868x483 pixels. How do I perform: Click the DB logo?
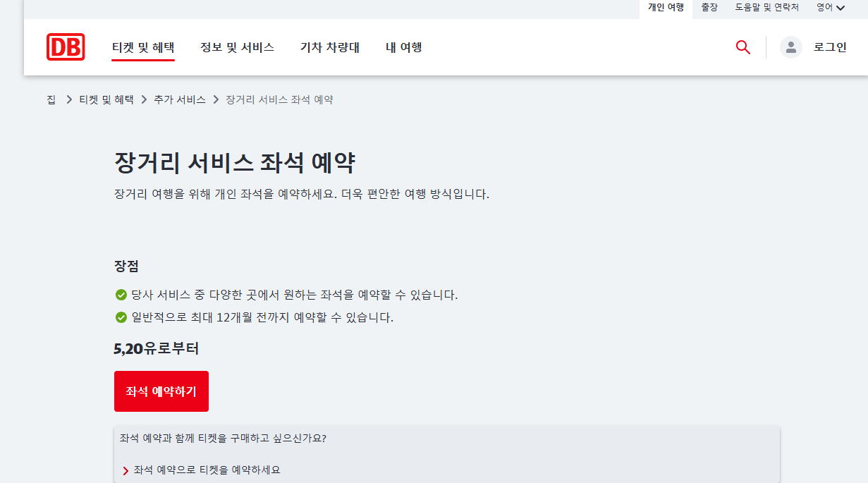coord(66,47)
